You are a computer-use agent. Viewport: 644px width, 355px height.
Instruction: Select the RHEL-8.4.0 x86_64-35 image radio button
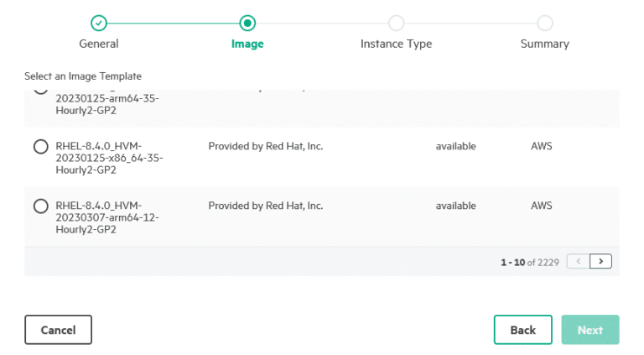40,146
